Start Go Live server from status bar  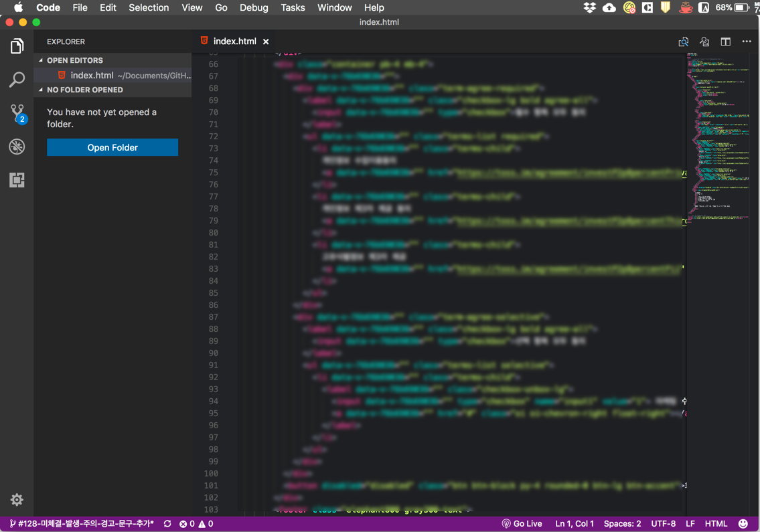pyautogui.click(x=522, y=524)
